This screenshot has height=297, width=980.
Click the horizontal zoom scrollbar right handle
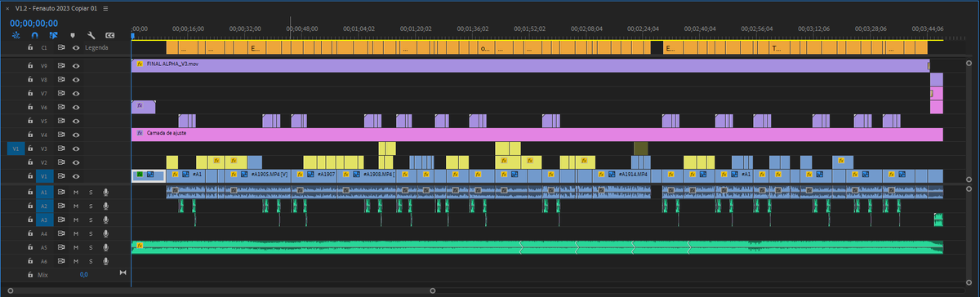tap(432, 290)
